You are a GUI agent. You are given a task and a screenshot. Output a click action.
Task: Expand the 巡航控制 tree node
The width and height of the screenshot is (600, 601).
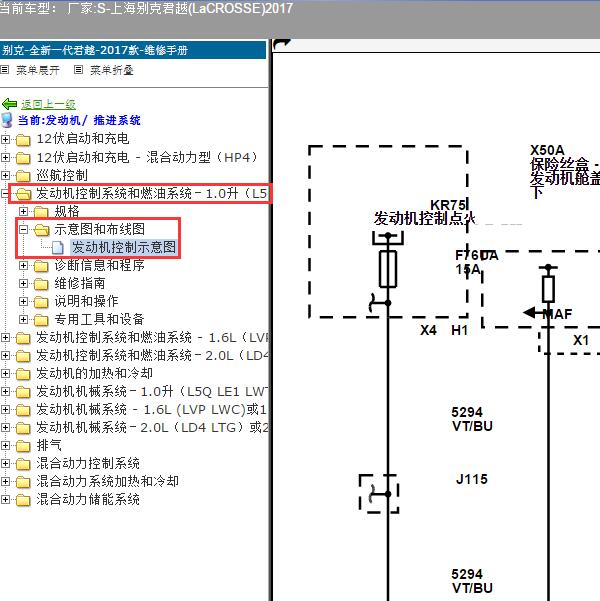(5, 175)
